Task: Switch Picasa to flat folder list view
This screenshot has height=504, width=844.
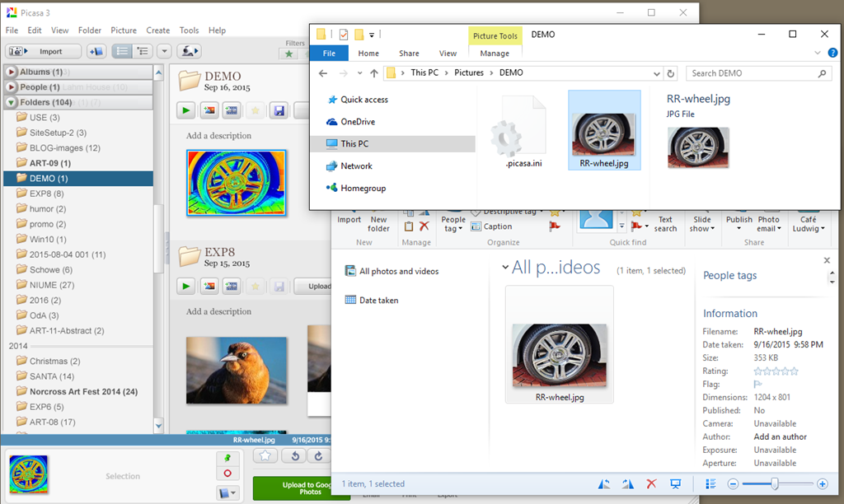Action: point(122,51)
